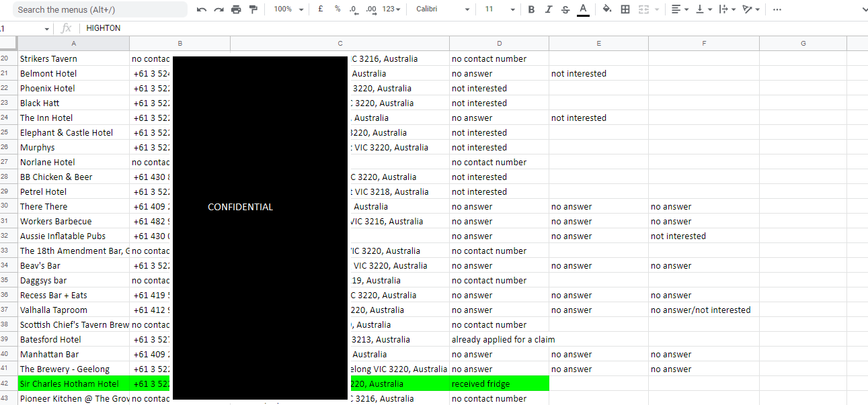Open the 123 more formats dropdown
Screen dimensions: 868x405
click(391, 9)
